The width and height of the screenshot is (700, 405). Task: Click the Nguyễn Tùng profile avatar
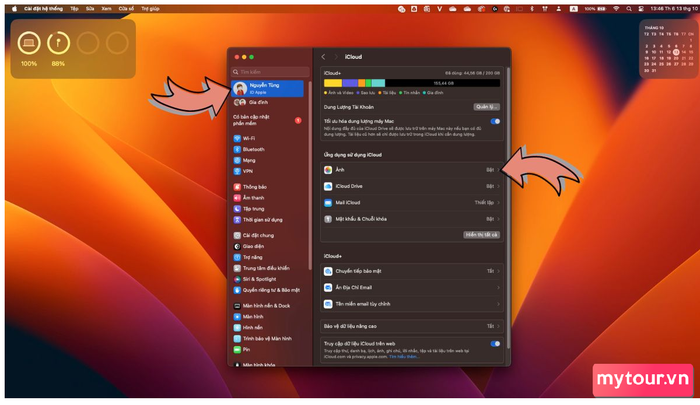tap(240, 88)
